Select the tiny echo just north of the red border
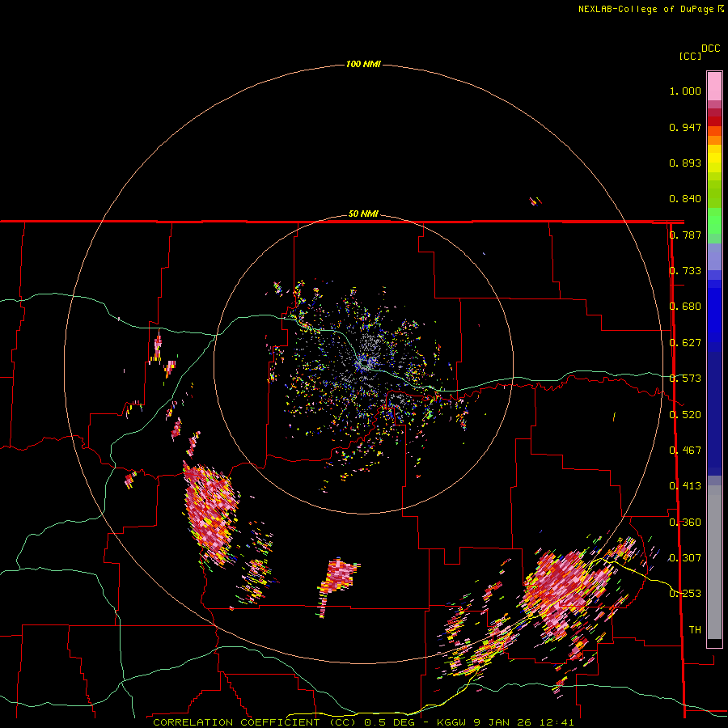Image resolution: width=728 pixels, height=728 pixels. tap(535, 201)
